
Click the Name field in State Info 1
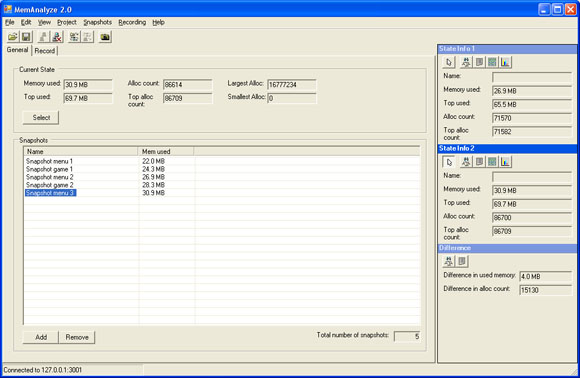(532, 77)
